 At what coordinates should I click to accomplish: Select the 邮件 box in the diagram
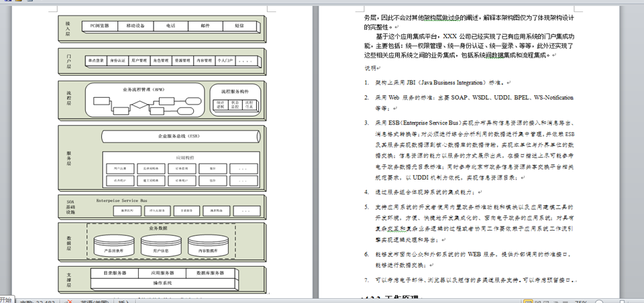tap(205, 25)
